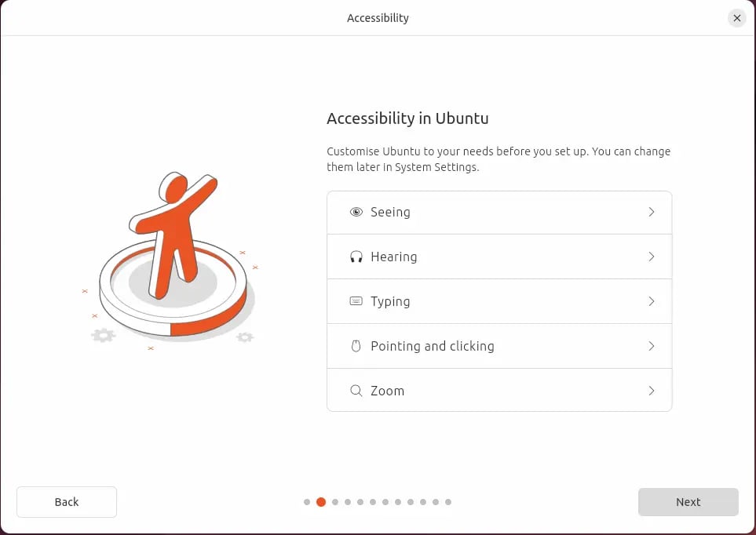The height and width of the screenshot is (535, 756).
Task: Click the last page indicator dot
Action: [448, 502]
